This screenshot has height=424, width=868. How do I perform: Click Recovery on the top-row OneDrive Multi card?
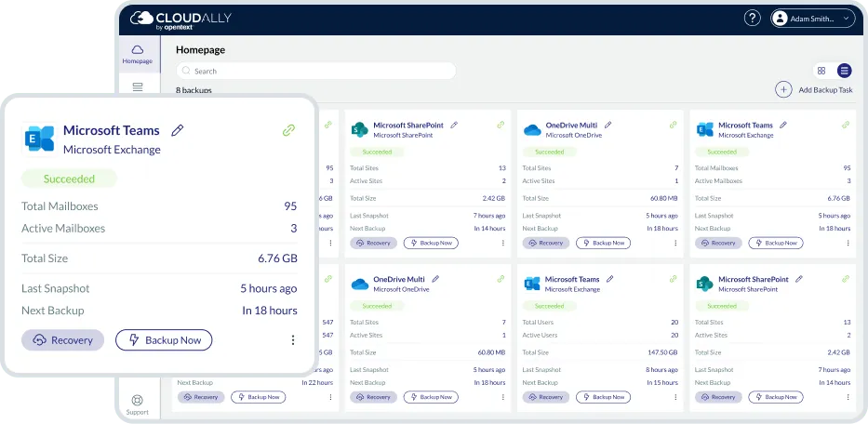pyautogui.click(x=546, y=243)
